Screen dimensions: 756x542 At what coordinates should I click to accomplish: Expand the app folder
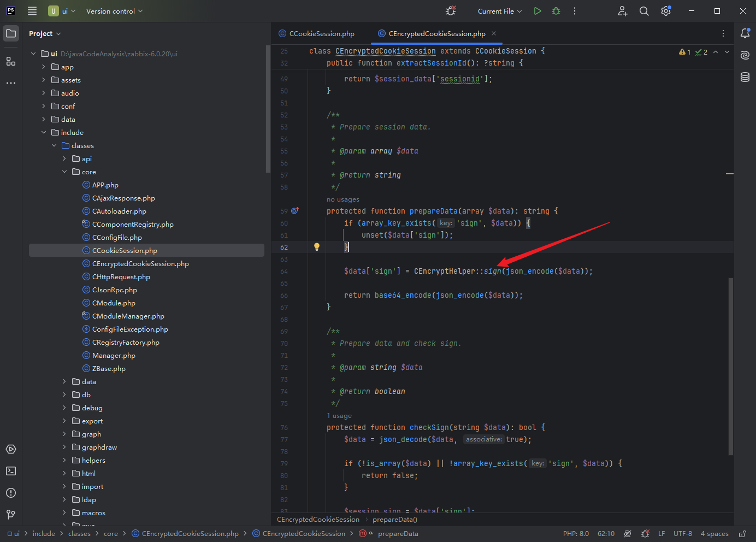44,67
